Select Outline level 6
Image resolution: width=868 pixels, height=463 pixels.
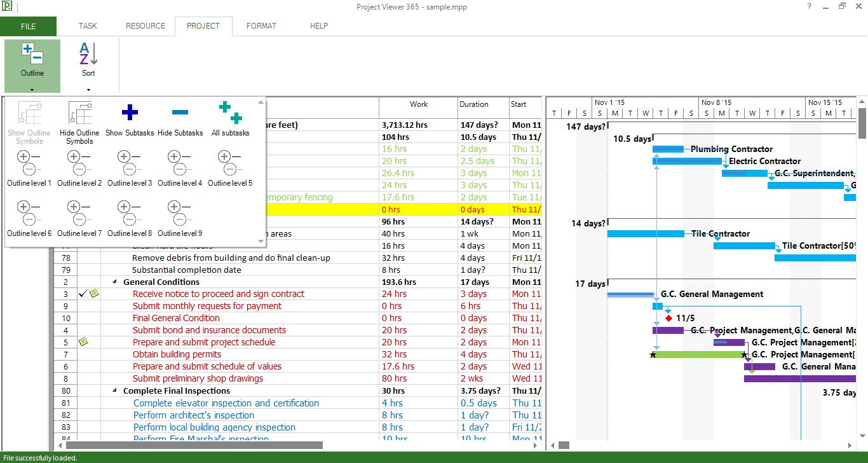30,218
